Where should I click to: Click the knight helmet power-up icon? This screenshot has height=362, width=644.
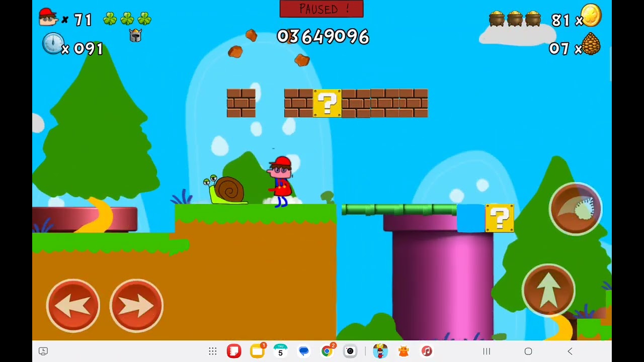(x=135, y=35)
